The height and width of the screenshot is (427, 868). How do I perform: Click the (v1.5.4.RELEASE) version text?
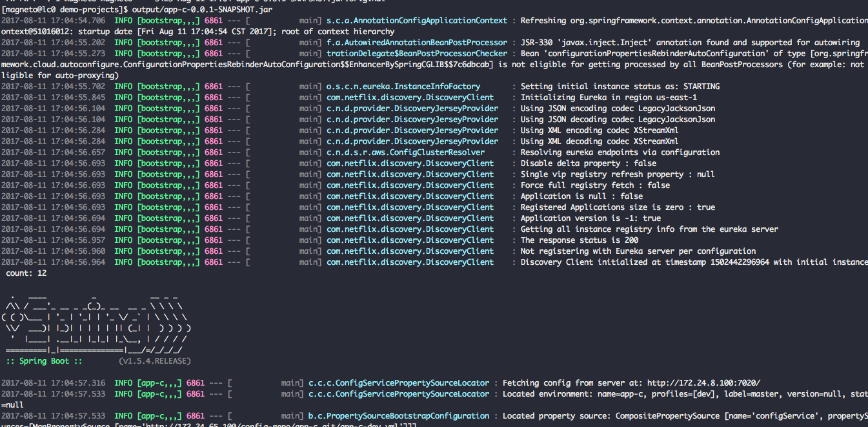click(155, 361)
